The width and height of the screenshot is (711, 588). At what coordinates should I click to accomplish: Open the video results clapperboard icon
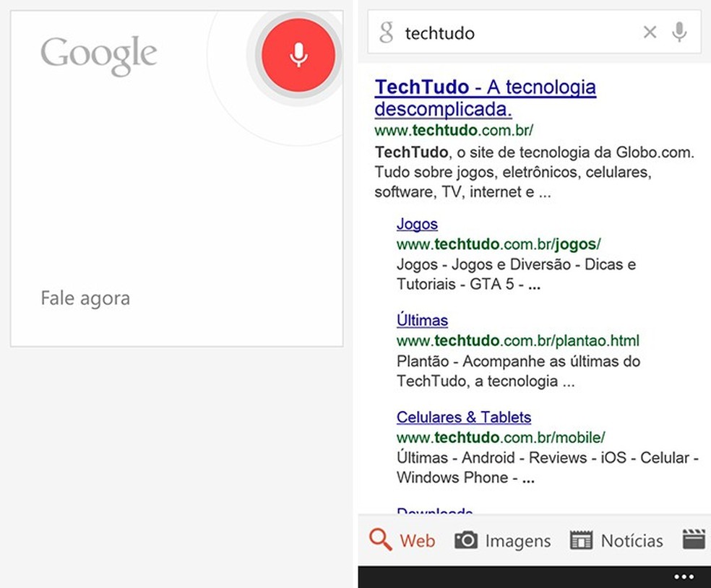pos(694,540)
